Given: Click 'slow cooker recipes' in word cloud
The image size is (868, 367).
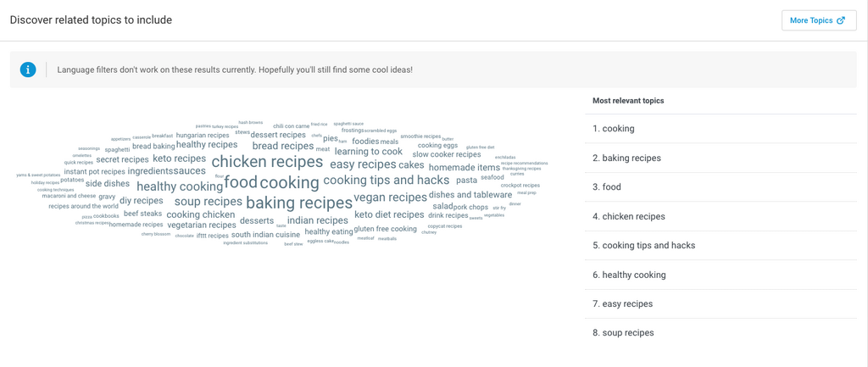Looking at the screenshot, I should pyautogui.click(x=447, y=154).
